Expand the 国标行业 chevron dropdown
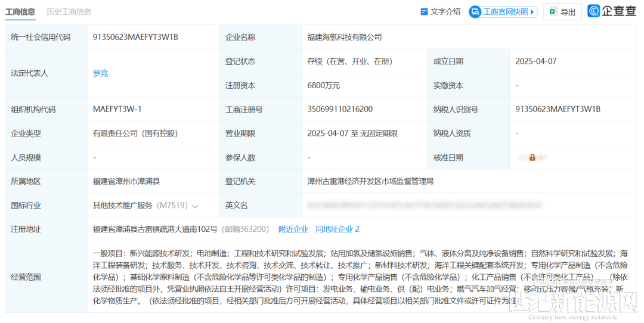644x323 pixels. [x=195, y=206]
